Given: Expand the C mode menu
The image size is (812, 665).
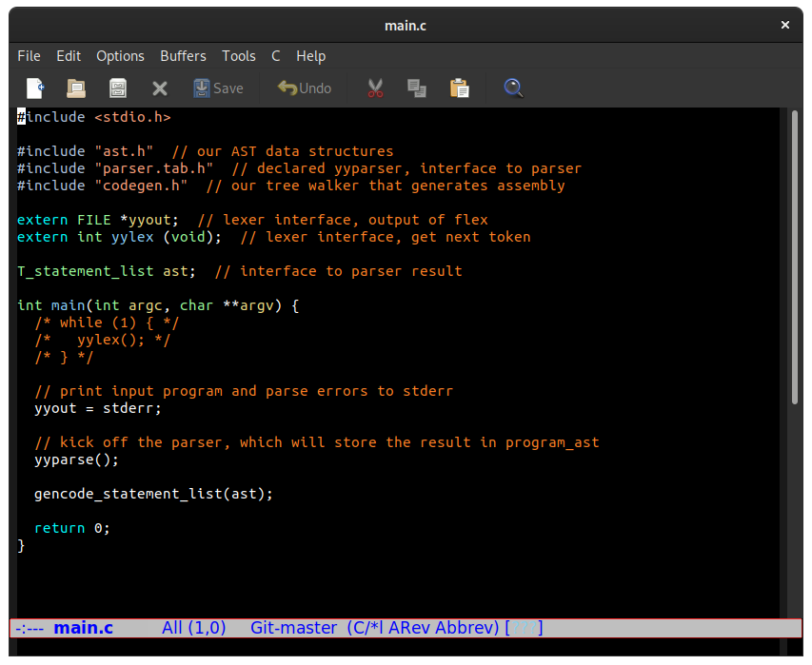Looking at the screenshot, I should (276, 56).
